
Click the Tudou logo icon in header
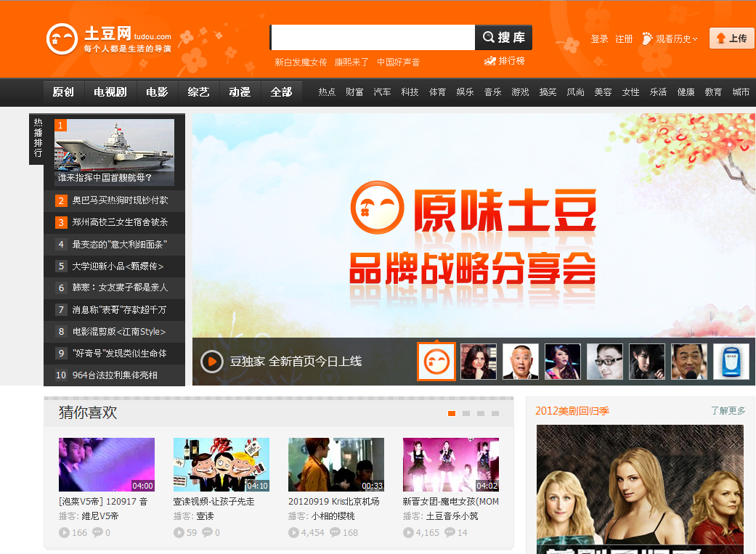pyautogui.click(x=62, y=39)
